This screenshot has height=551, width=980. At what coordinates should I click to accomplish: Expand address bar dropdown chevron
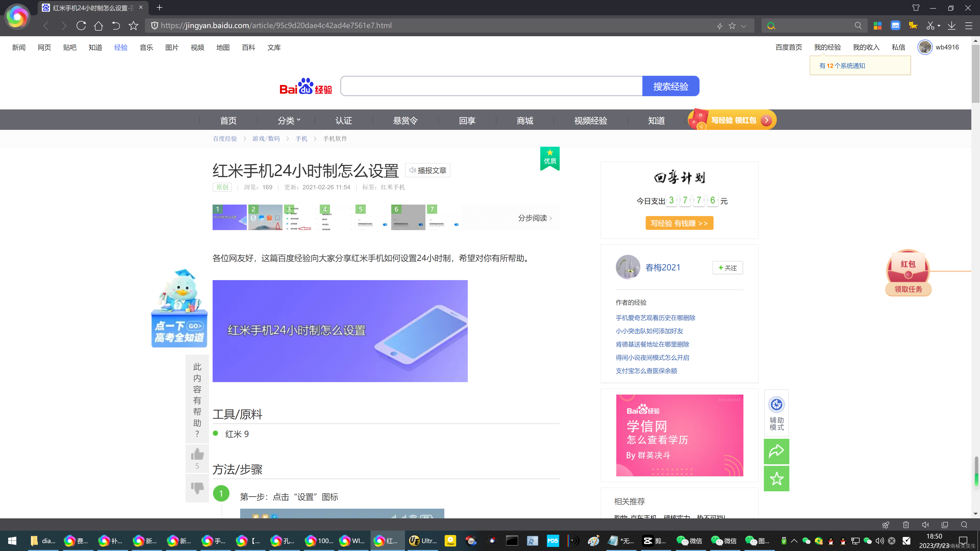(744, 26)
